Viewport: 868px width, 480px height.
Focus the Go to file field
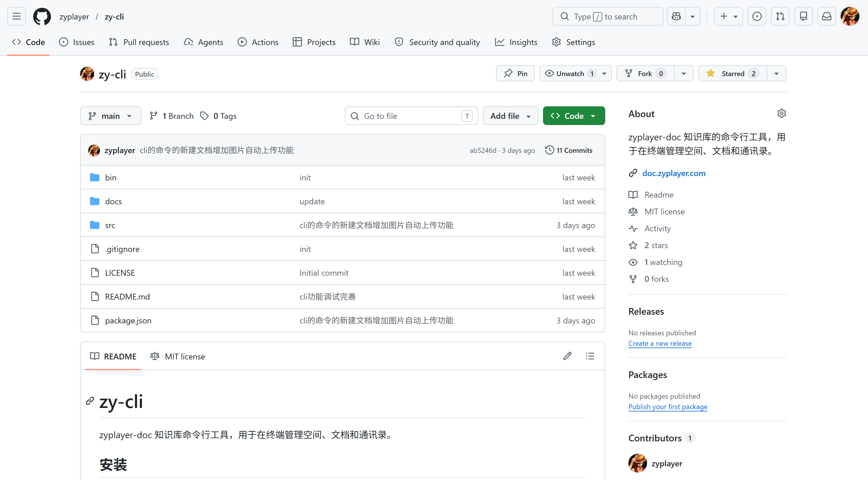click(411, 116)
